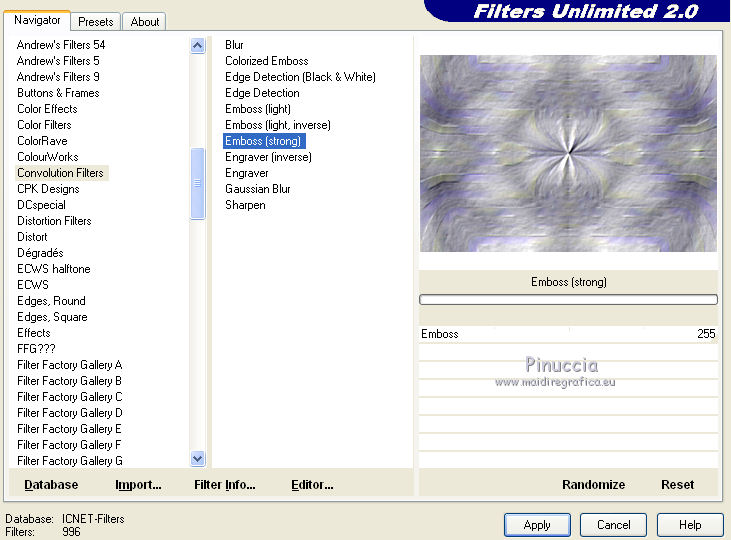Screen dimensions: 731x540
Task: Click Import... button
Action: click(x=138, y=485)
